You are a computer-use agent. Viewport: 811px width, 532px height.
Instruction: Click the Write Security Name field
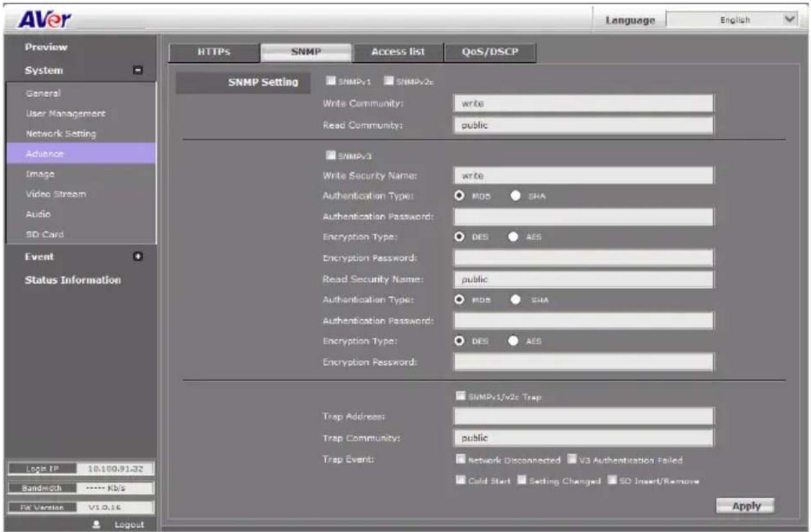(x=584, y=175)
